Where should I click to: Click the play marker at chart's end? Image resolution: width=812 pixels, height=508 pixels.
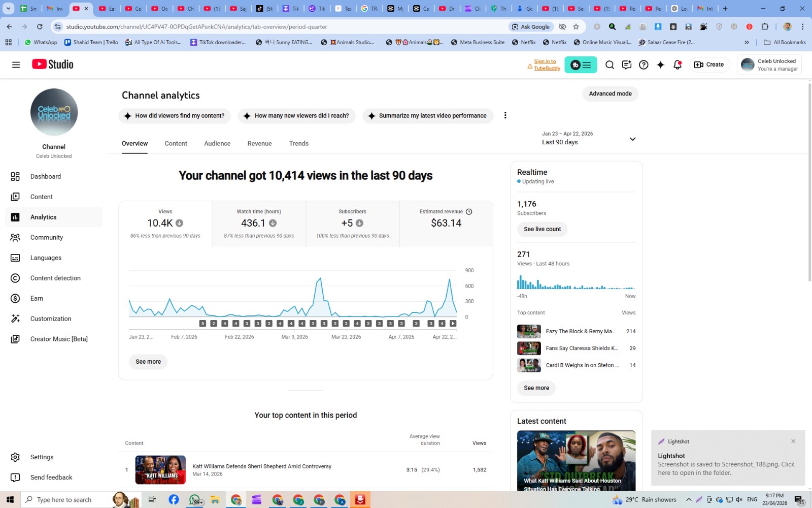[453, 324]
